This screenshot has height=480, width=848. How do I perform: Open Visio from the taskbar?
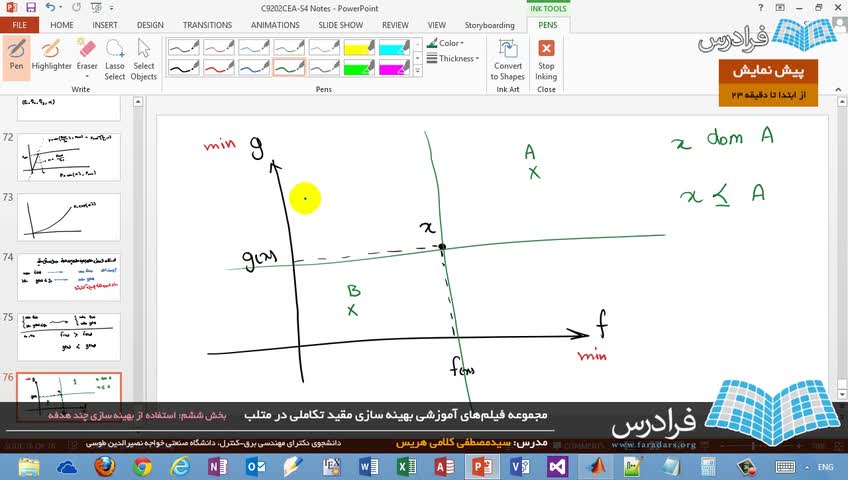519,466
